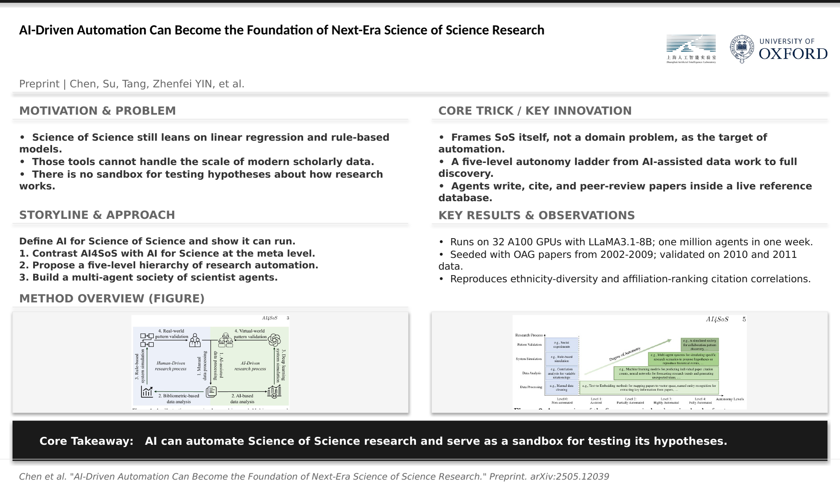Click '4. Real-world pattern validation' in Figure 1
The image size is (840, 504).
click(x=171, y=333)
